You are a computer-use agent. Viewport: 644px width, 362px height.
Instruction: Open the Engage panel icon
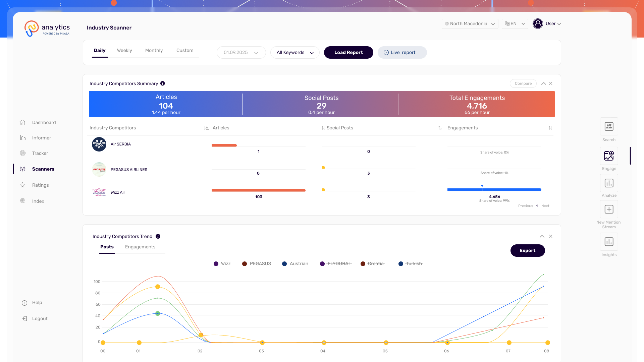coord(609,156)
